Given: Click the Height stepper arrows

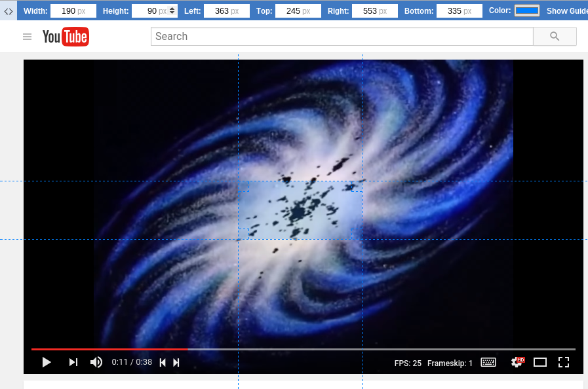Looking at the screenshot, I should [x=172, y=11].
